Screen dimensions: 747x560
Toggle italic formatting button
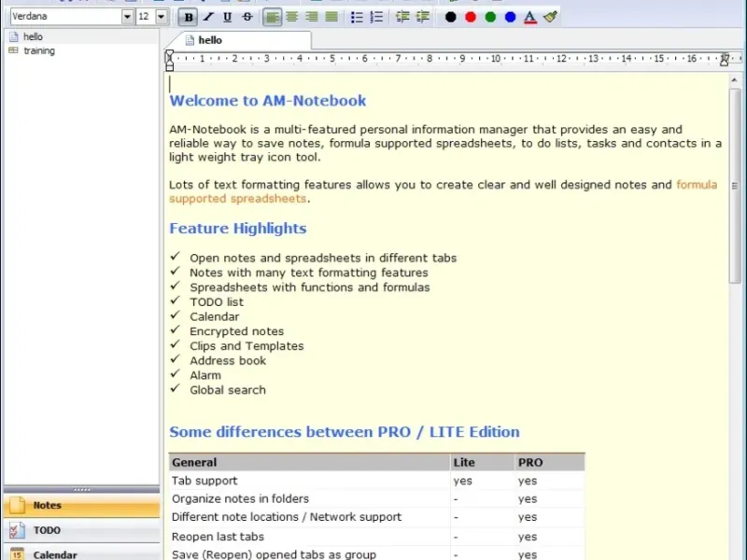point(208,17)
